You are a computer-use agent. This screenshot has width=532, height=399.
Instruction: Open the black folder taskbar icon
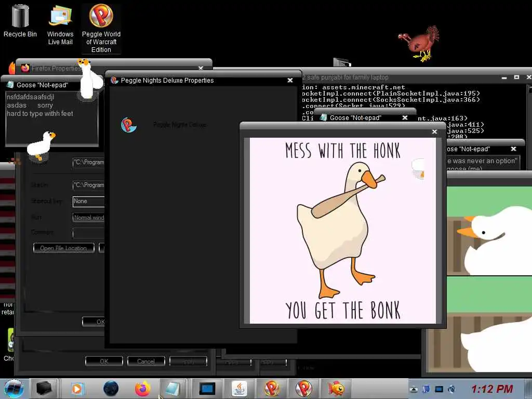[44, 389]
